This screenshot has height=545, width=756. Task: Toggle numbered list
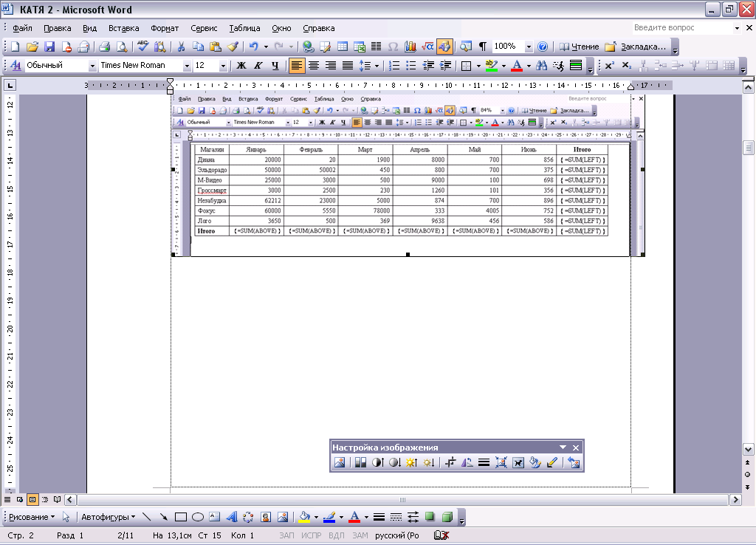point(394,66)
